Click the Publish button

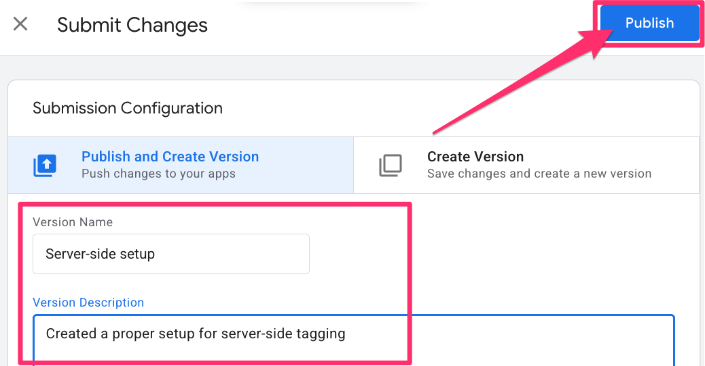click(649, 23)
